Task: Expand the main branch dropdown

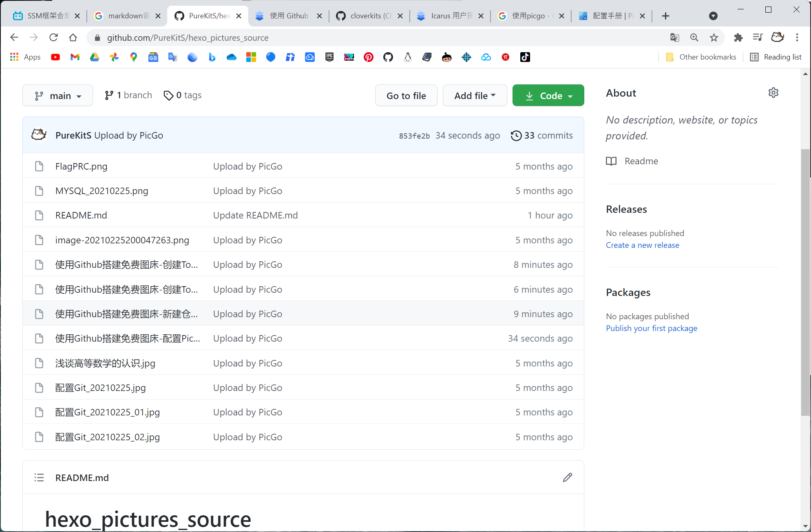Action: [57, 95]
